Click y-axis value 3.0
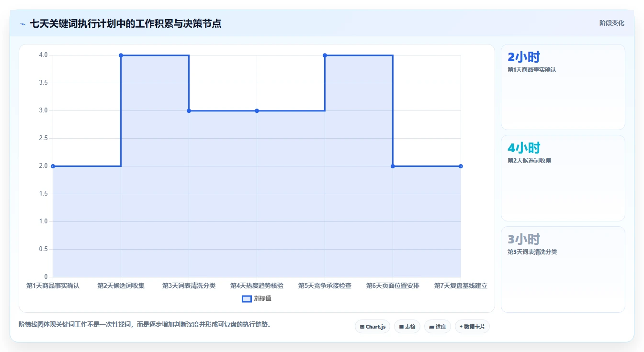 coord(44,110)
